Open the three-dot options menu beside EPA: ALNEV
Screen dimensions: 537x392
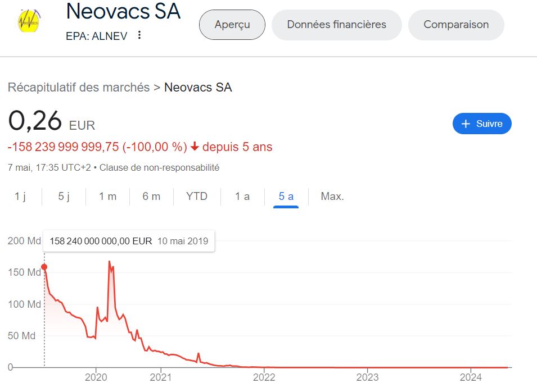pos(139,35)
